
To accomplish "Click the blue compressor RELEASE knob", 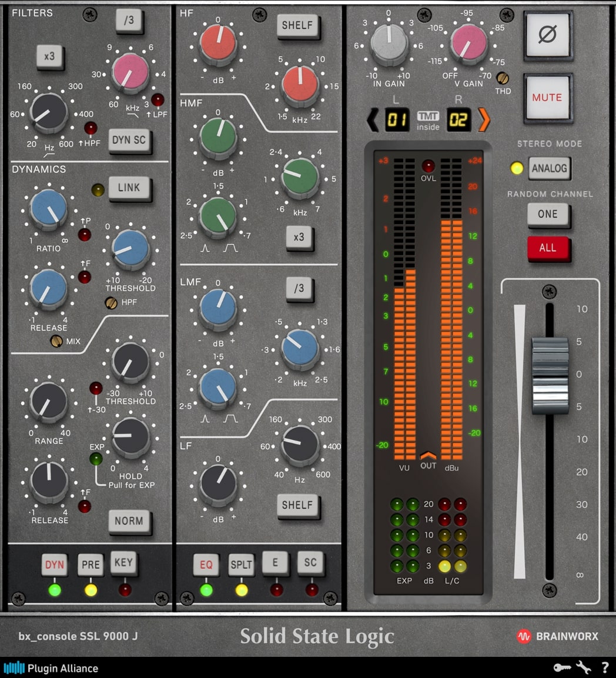I will click(48, 288).
